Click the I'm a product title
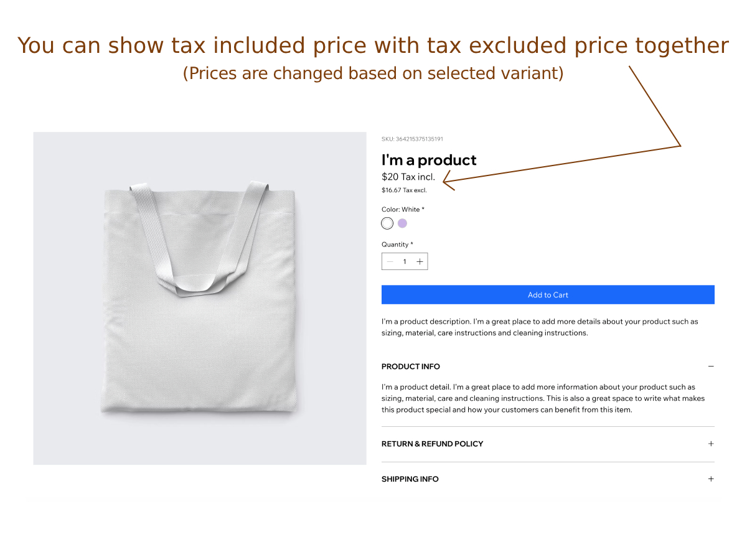The image size is (747, 560). click(429, 160)
